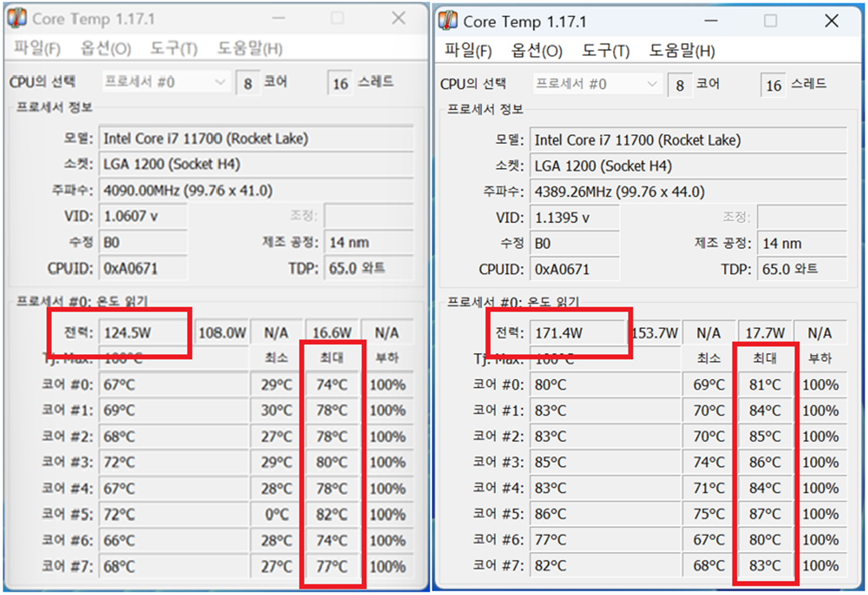Screen dimensions: 868x595
Task: Open 파일(F) menu in right window
Action: pyautogui.click(x=468, y=50)
